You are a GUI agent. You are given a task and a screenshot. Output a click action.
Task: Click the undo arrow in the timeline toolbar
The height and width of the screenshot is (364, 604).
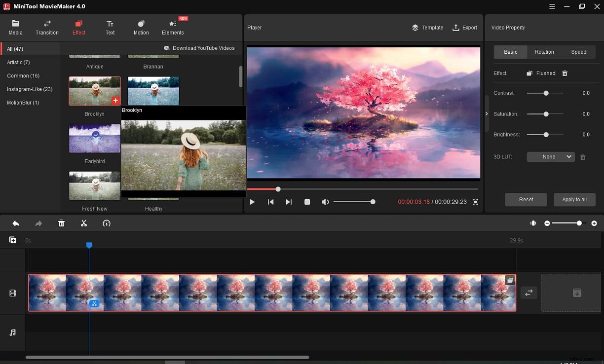[x=15, y=223]
